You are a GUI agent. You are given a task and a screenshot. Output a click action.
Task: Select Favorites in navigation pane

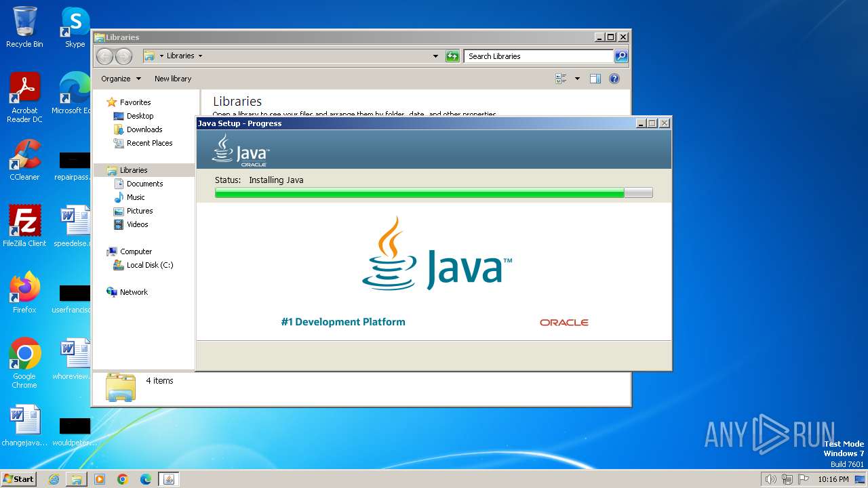(135, 102)
